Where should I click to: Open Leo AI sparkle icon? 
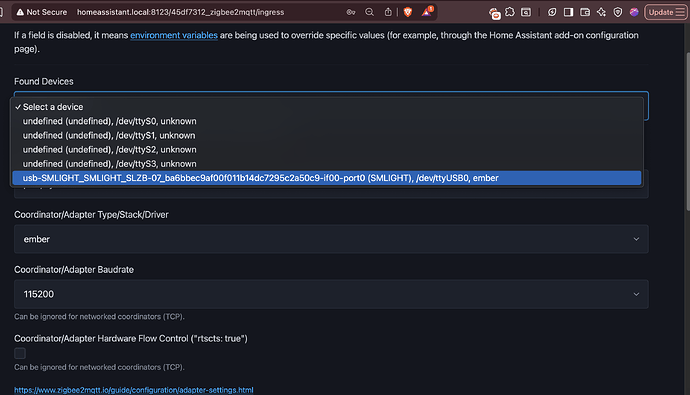(601, 12)
